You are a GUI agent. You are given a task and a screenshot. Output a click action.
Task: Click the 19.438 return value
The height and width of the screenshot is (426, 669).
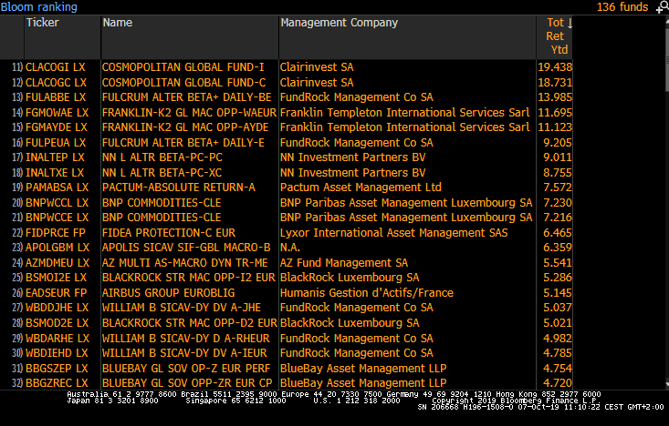tap(555, 67)
